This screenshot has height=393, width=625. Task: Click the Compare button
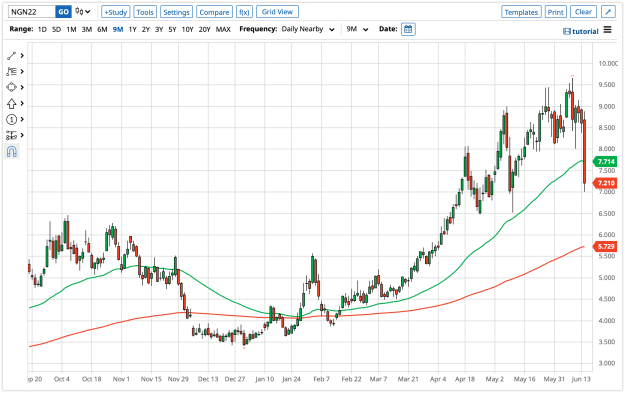tap(214, 12)
